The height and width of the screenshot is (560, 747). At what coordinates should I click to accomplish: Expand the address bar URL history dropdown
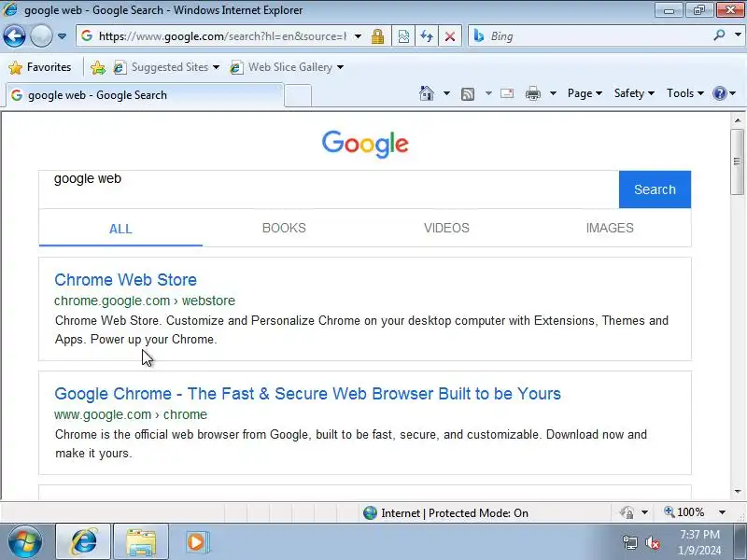(x=358, y=36)
